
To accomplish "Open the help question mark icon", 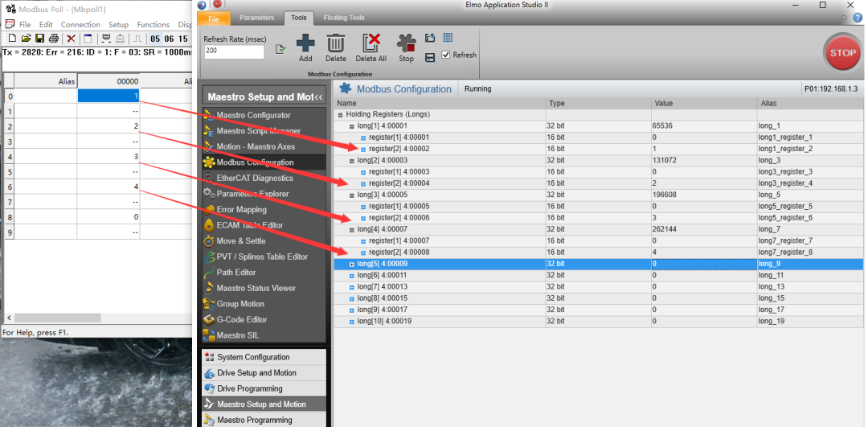I will click(858, 18).
